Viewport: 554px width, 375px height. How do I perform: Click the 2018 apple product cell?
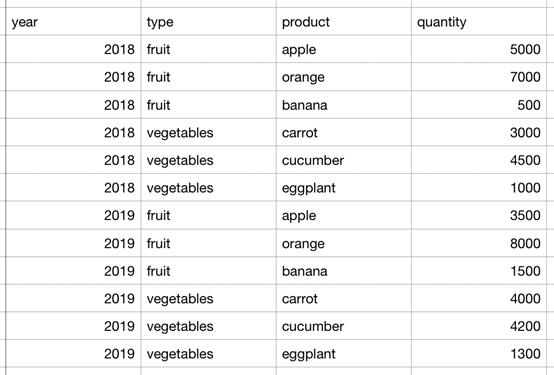point(344,49)
